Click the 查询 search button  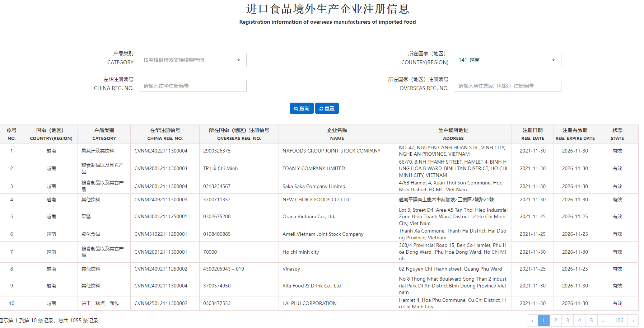(x=302, y=108)
